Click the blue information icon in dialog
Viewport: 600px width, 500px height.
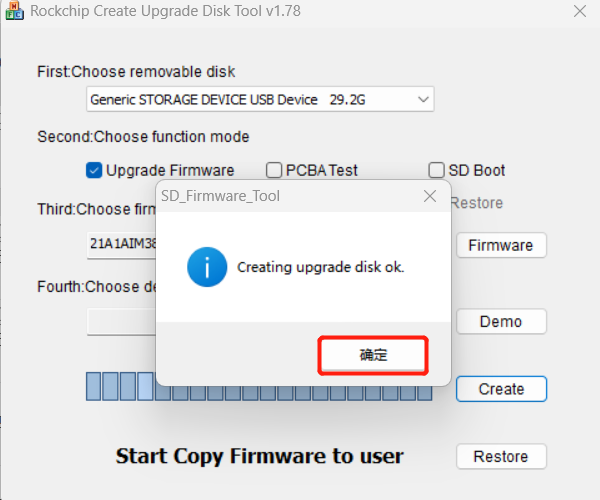tap(207, 267)
